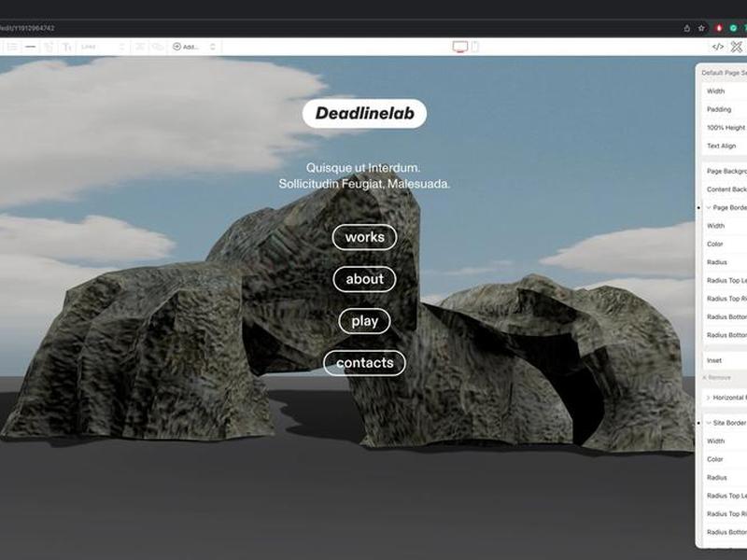Bookmark the page with the star icon
The height and width of the screenshot is (560, 747).
coord(701,28)
